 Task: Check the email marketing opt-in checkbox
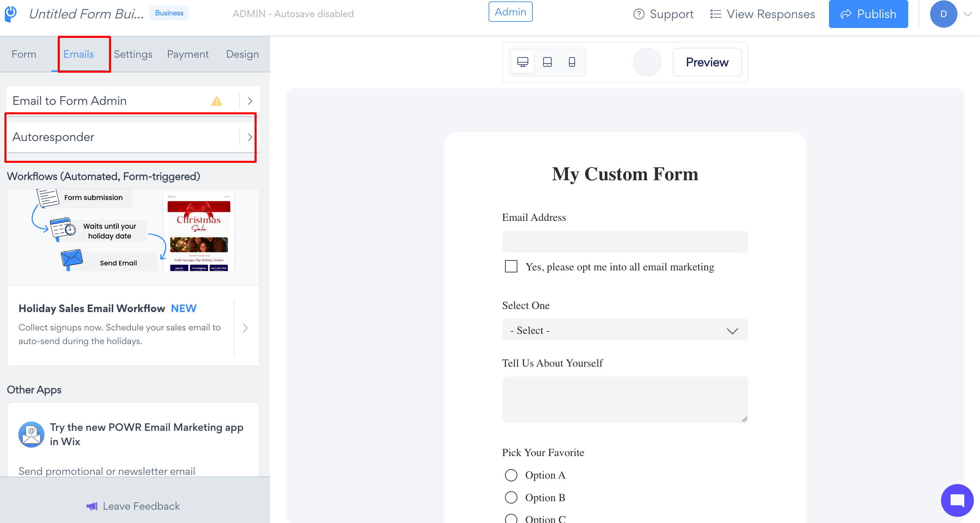pyautogui.click(x=511, y=266)
